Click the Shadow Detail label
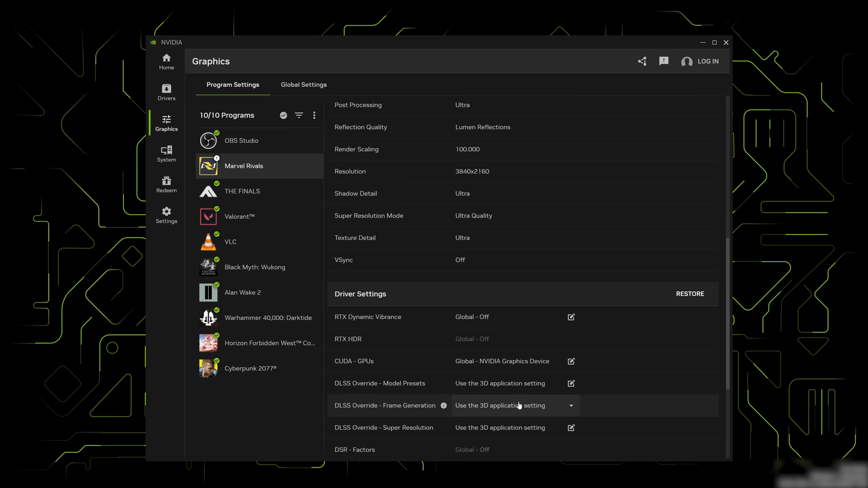868x488 pixels. [x=356, y=193]
